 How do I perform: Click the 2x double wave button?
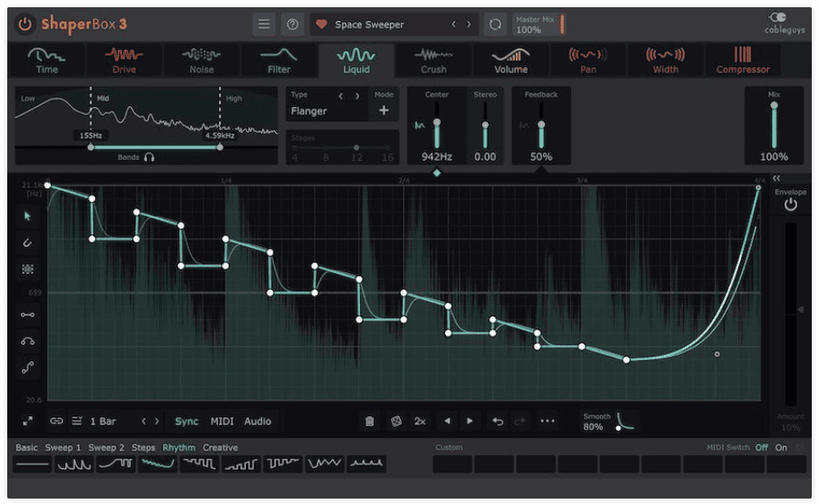click(x=420, y=422)
